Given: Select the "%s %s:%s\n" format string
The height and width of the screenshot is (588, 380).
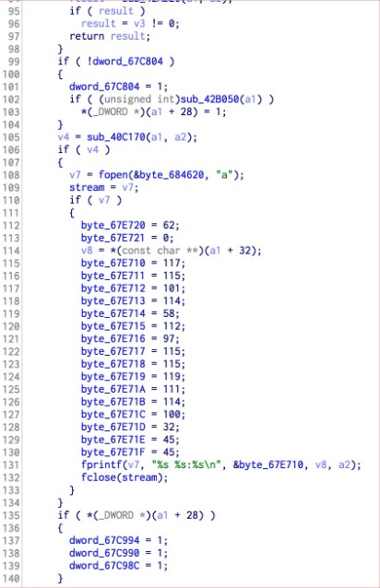Looking at the screenshot, I should pyautogui.click(x=184, y=465).
